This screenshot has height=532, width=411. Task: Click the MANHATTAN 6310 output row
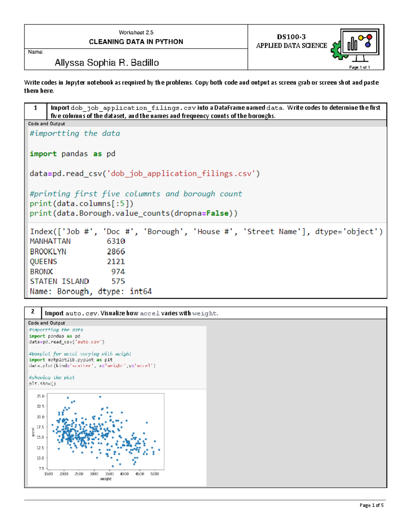pos(77,242)
